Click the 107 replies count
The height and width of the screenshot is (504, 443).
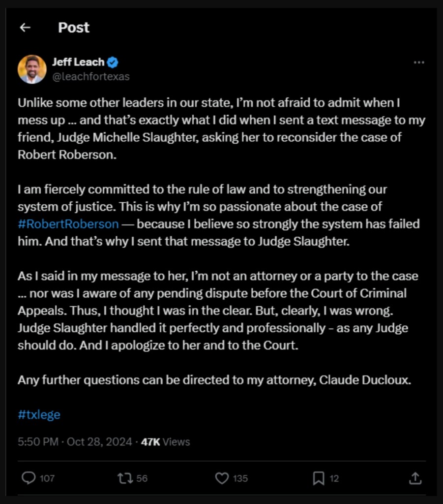47,478
